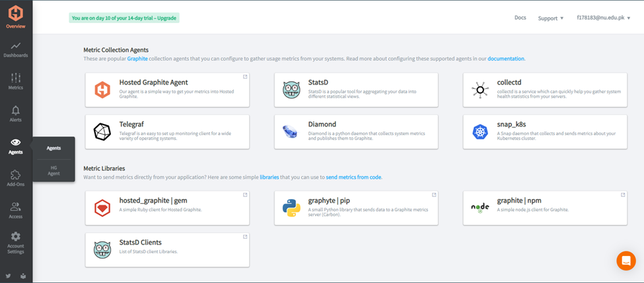Expand the f178183@nu.edu.pk account menu
Viewport: 644px width, 283px height.
coord(603,18)
